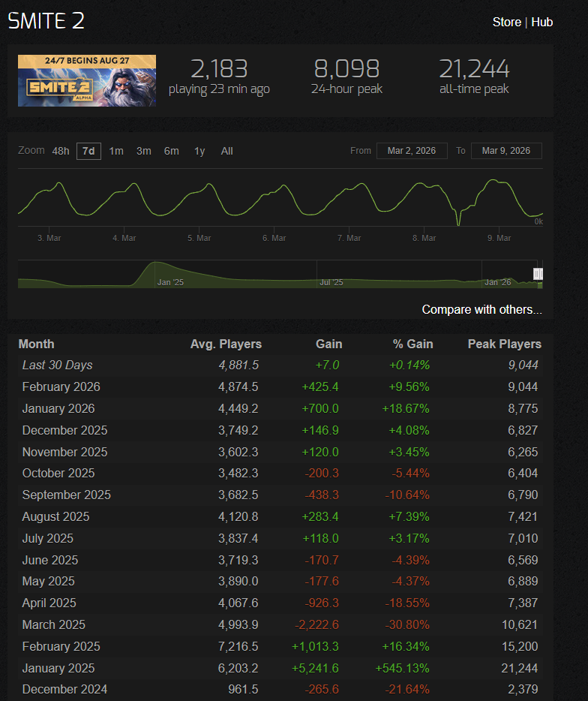Image resolution: width=588 pixels, height=701 pixels.
Task: Select the April 2025 row label
Action: (x=49, y=603)
